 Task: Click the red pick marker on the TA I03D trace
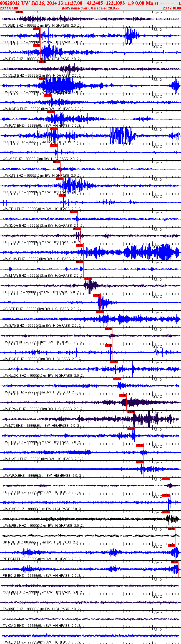point(88,279)
